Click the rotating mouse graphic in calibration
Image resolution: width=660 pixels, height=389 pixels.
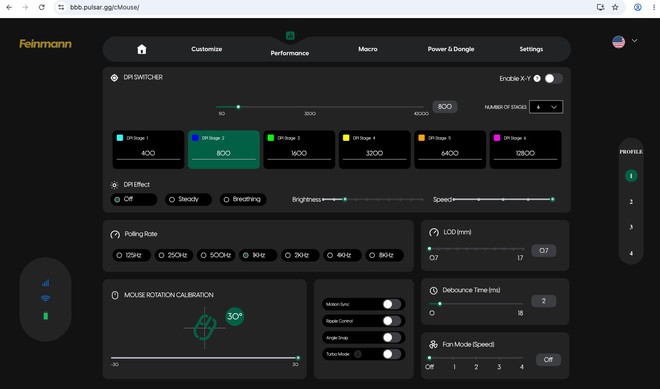point(205,328)
